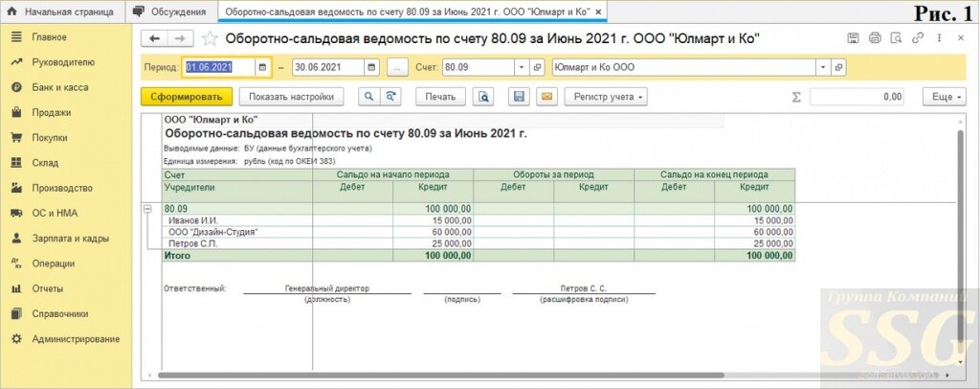The image size is (980, 389).
Task: Select the 80.09 account row cell
Action: pos(237,209)
